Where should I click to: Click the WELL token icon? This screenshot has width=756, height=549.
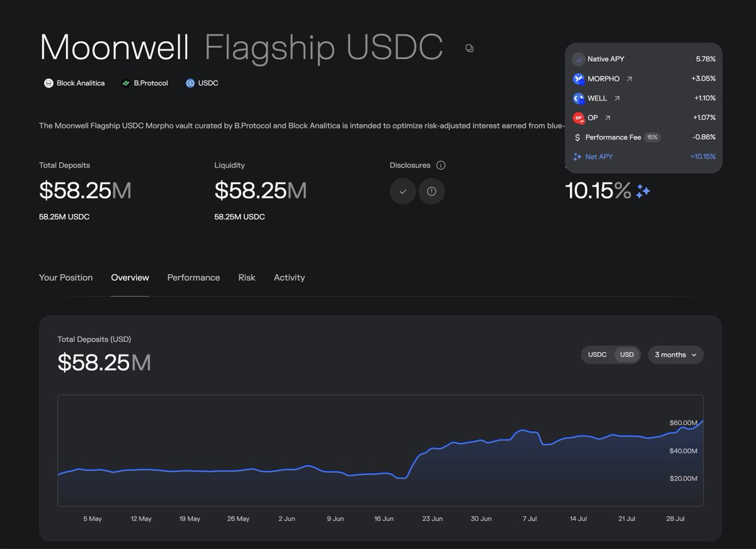tap(578, 98)
